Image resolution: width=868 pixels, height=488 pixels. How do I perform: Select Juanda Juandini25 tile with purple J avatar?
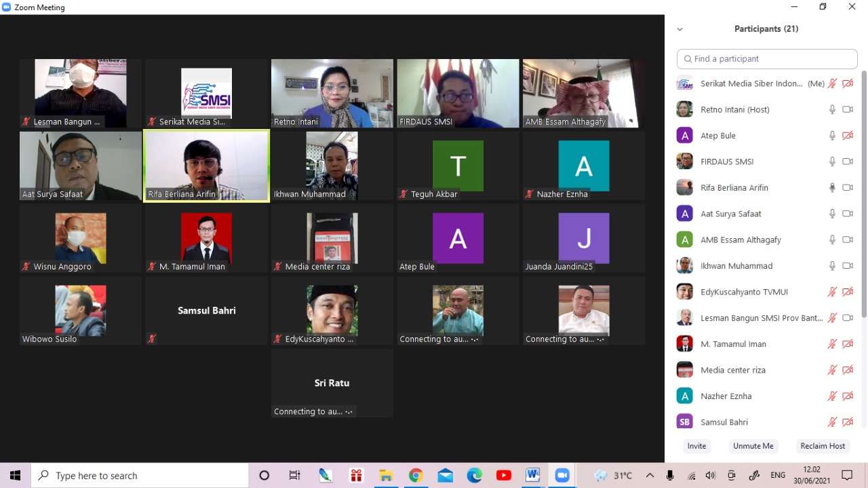584,238
